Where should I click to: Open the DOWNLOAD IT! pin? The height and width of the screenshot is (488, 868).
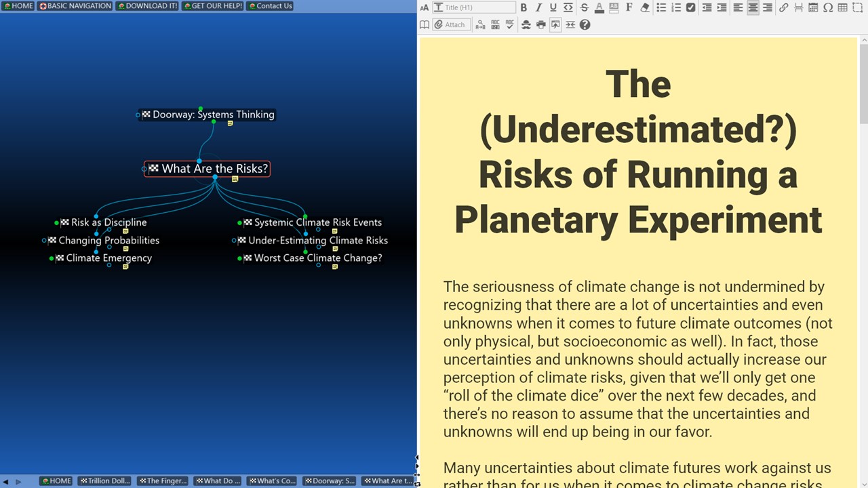coord(147,5)
